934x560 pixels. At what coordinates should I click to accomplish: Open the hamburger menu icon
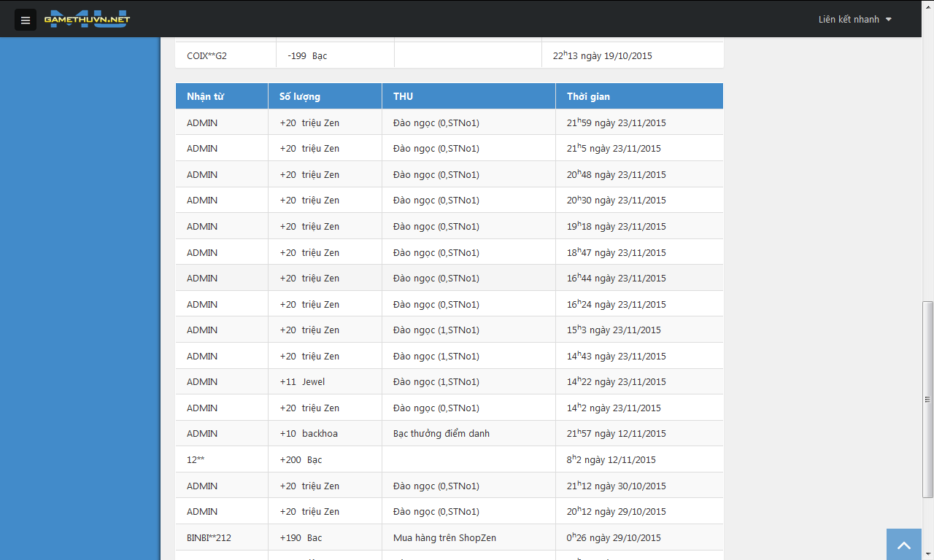[x=26, y=20]
